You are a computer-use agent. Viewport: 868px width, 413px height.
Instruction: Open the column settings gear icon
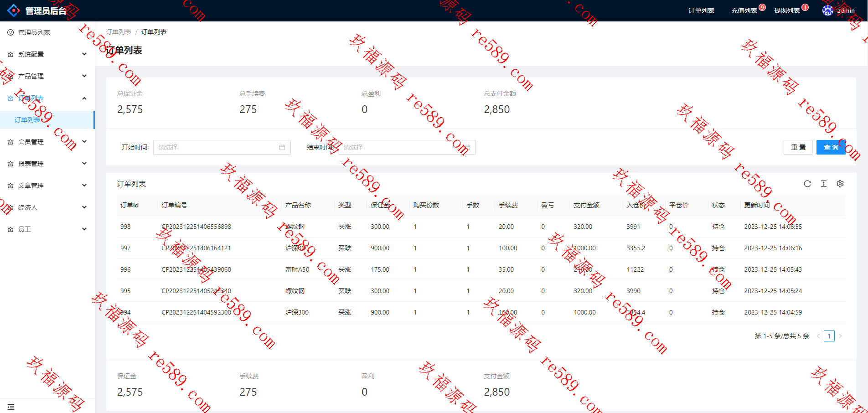coord(840,184)
